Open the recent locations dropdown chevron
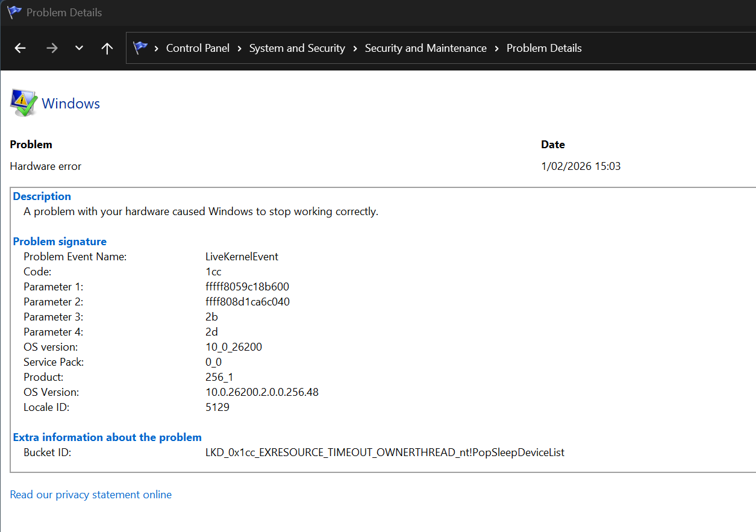 [x=79, y=48]
